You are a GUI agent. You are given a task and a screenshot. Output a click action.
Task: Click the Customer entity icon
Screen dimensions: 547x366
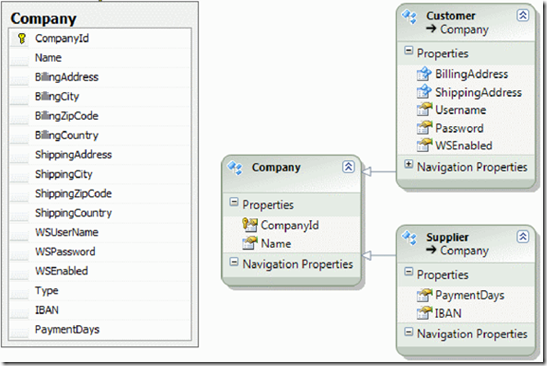click(x=409, y=16)
